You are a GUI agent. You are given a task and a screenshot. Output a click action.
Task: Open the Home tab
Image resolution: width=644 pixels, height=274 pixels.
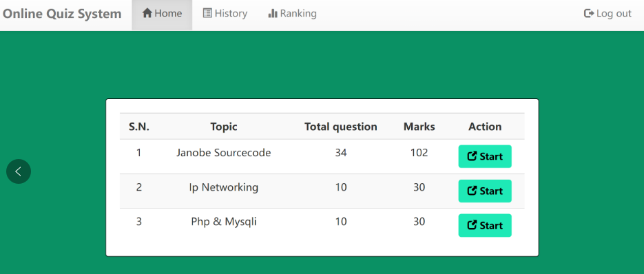click(x=162, y=14)
